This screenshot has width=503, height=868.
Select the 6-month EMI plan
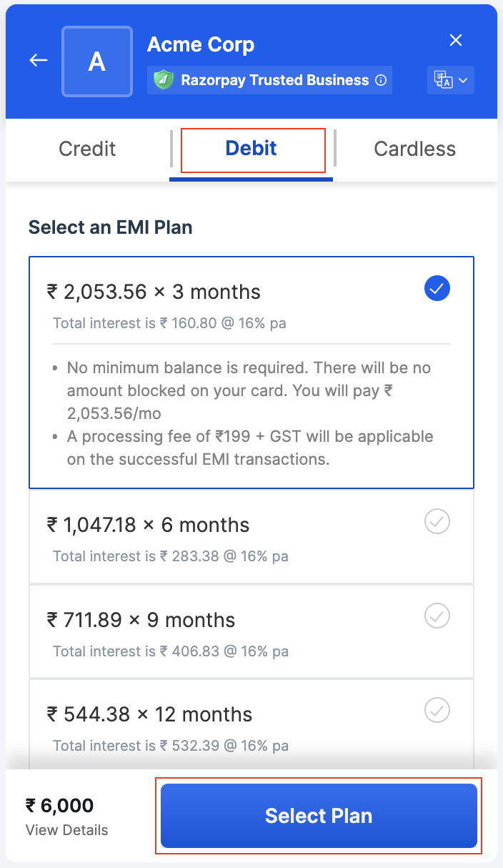(251, 536)
